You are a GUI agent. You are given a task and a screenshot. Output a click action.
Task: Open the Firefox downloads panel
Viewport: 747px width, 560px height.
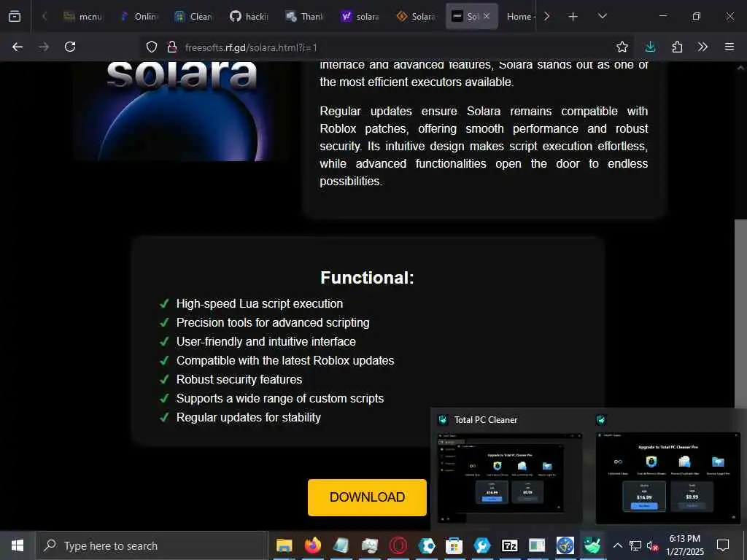click(650, 47)
